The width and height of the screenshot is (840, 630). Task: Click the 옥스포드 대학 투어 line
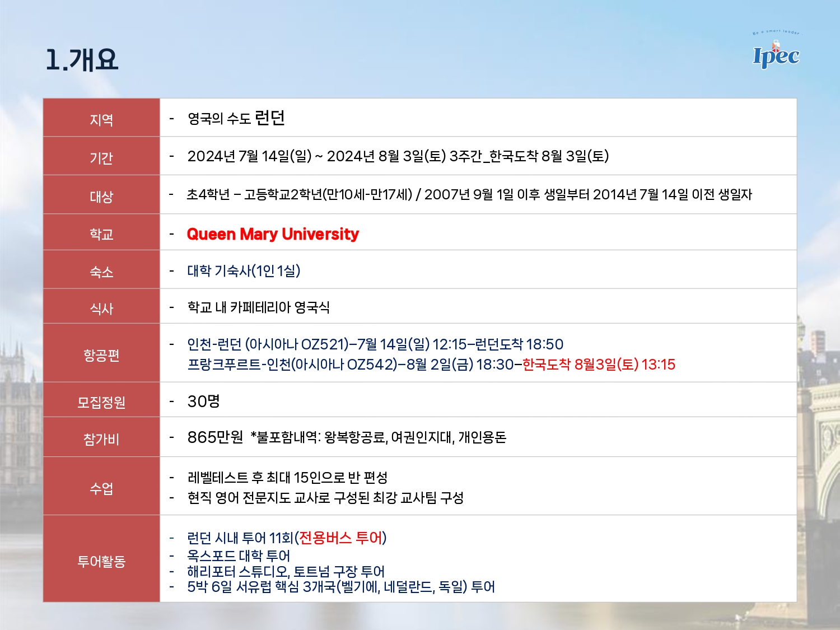click(x=239, y=556)
